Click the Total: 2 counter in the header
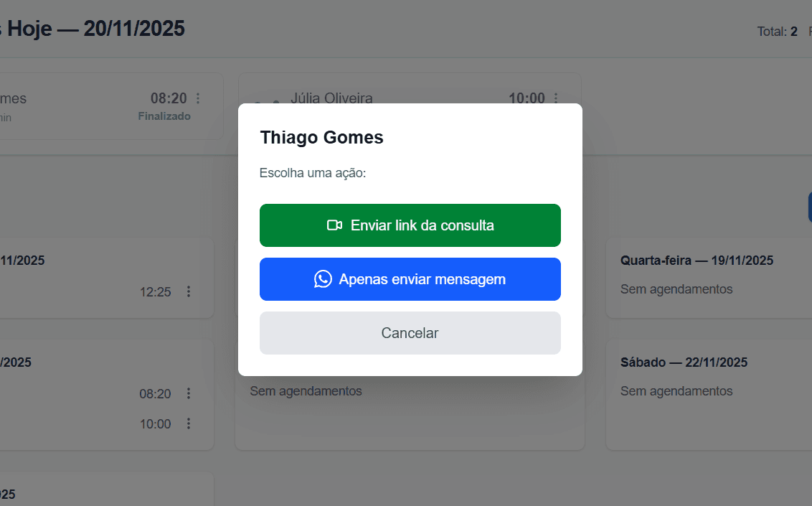 click(777, 32)
